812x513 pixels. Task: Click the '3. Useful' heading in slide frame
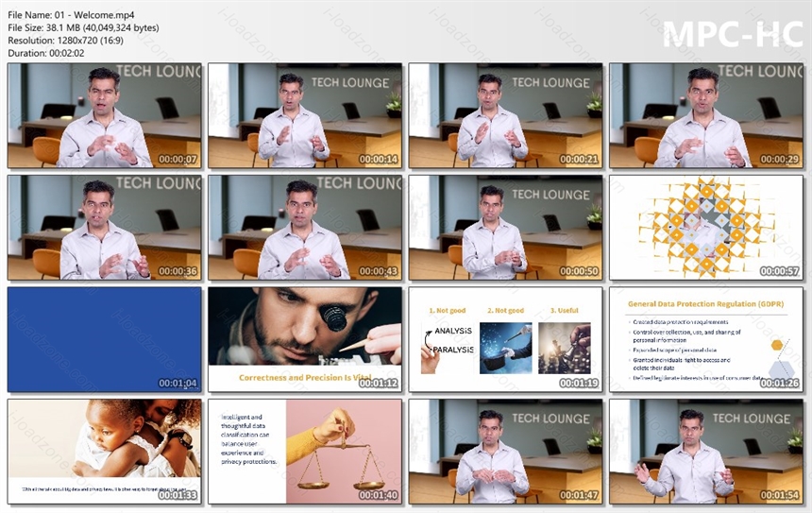click(x=564, y=311)
